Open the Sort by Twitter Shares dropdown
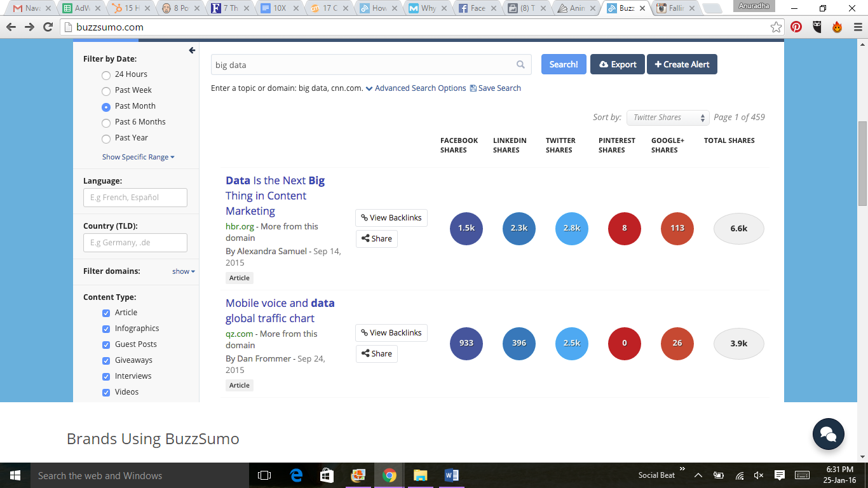 pyautogui.click(x=667, y=118)
